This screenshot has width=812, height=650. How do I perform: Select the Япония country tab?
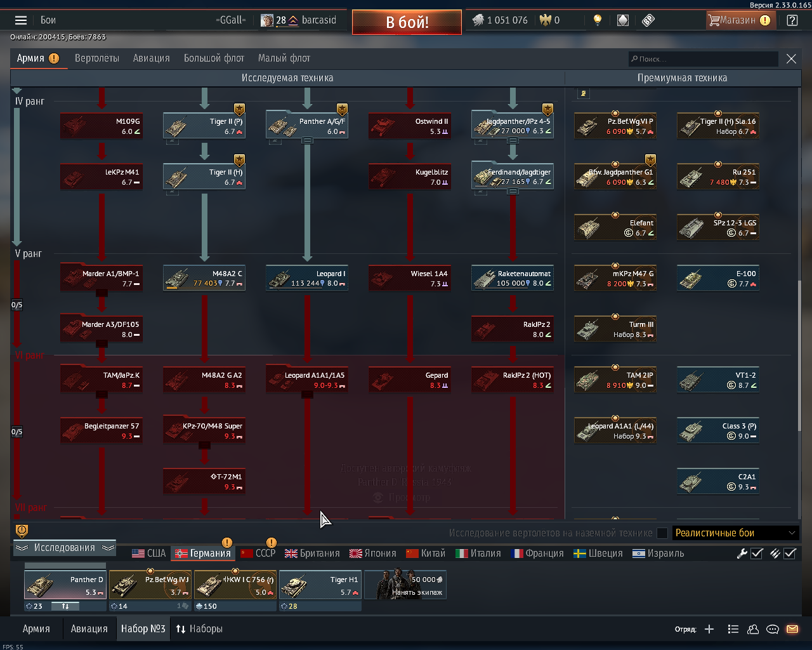(373, 554)
